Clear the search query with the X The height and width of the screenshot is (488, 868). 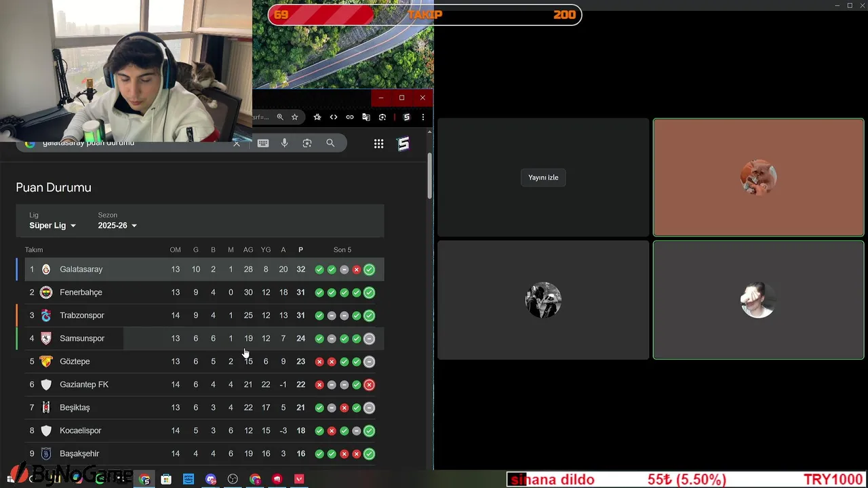pyautogui.click(x=237, y=144)
